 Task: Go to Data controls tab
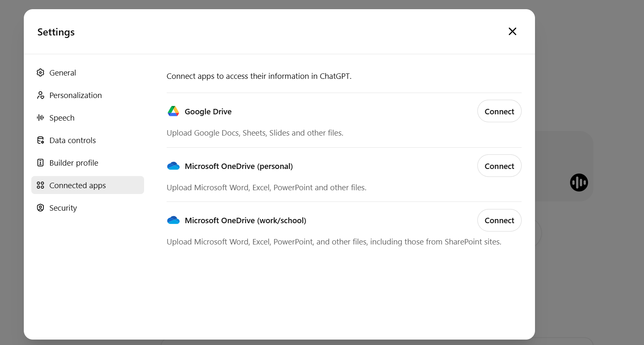(88, 140)
